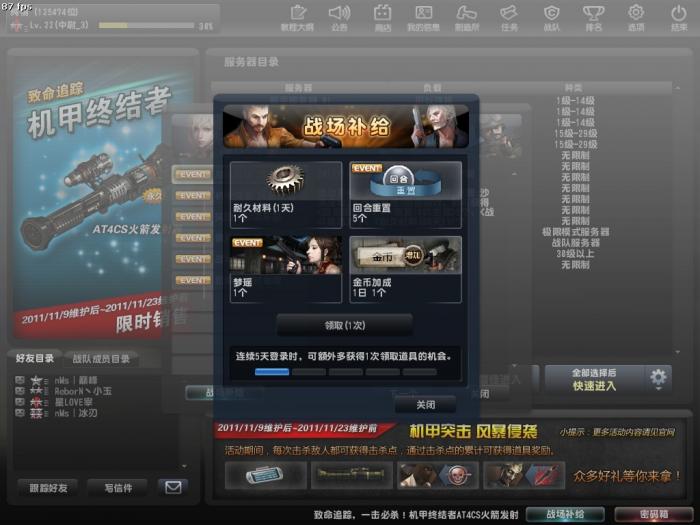Click the handheld device reward thumbnail

pyautogui.click(x=266, y=475)
